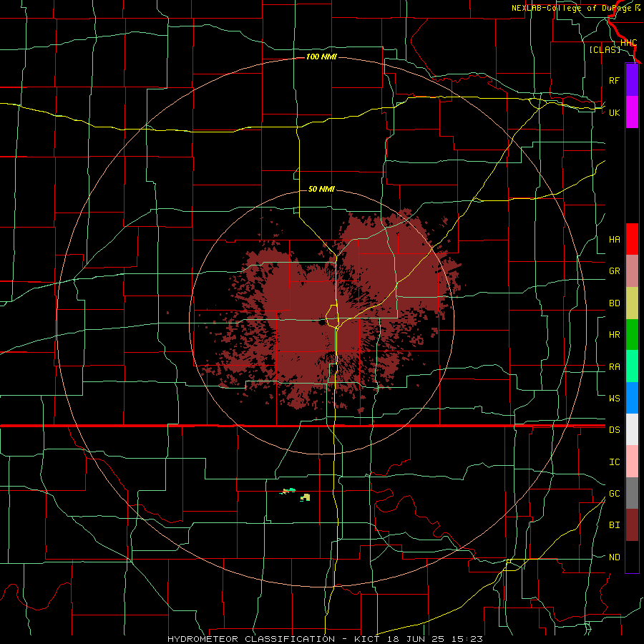644x644 pixels.
Task: Click the mint green RA color swatch
Action: pos(632,366)
